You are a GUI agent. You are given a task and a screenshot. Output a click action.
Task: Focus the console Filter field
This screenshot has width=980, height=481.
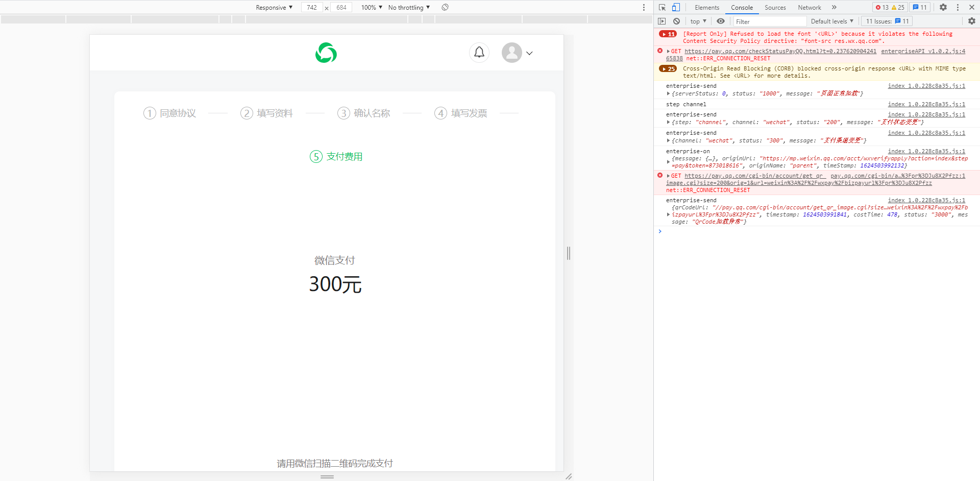[770, 21]
